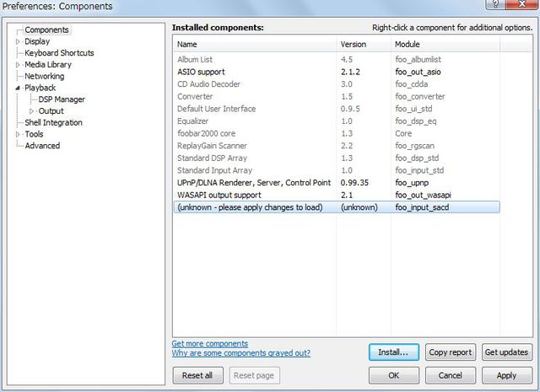540x392 pixels.
Task: Expand the Display tree node
Action: point(18,41)
